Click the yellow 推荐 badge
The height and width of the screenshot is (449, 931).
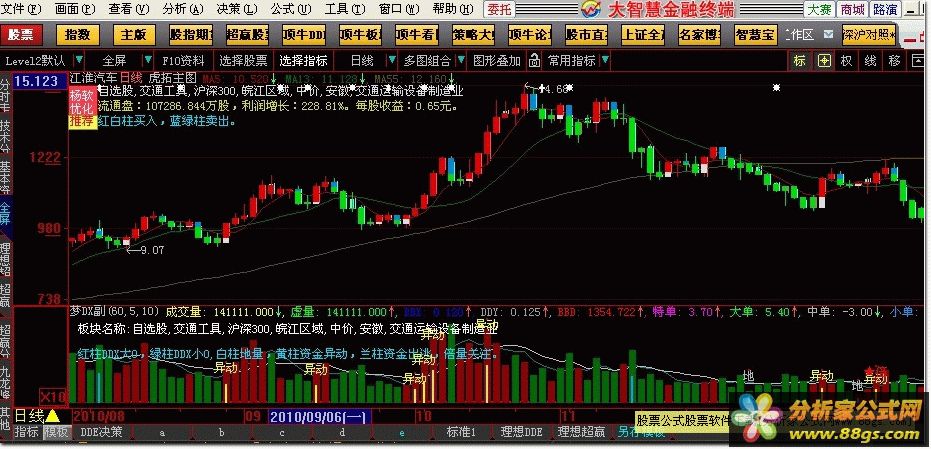coord(82,122)
